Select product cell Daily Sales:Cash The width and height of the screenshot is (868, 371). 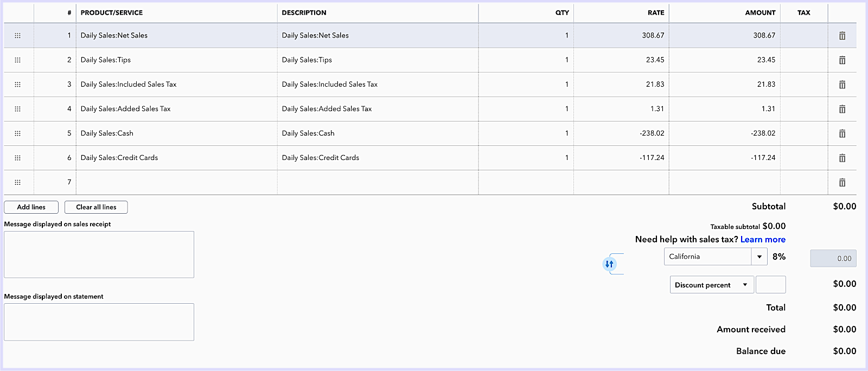pyautogui.click(x=176, y=133)
